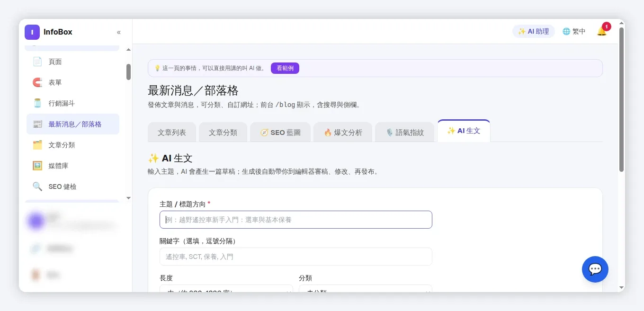Open the AI 助理 button
Viewport: 644px width, 311px height.
(534, 31)
